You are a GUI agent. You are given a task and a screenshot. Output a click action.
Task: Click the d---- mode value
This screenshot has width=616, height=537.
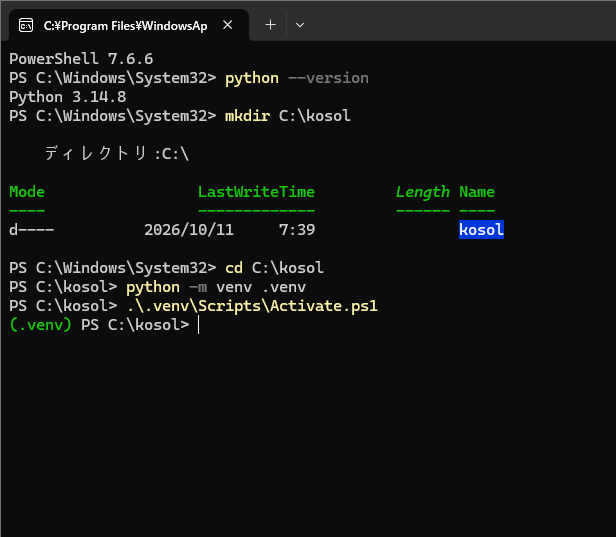[31, 230]
